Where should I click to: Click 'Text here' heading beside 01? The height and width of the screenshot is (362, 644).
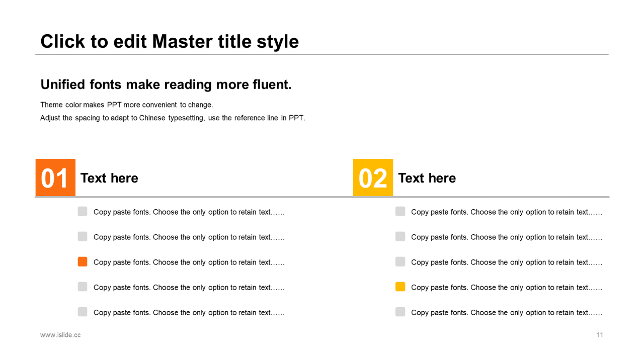109,178
